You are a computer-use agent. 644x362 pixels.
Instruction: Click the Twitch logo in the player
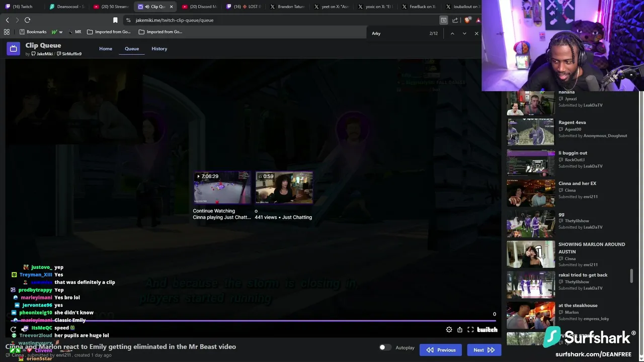487,330
